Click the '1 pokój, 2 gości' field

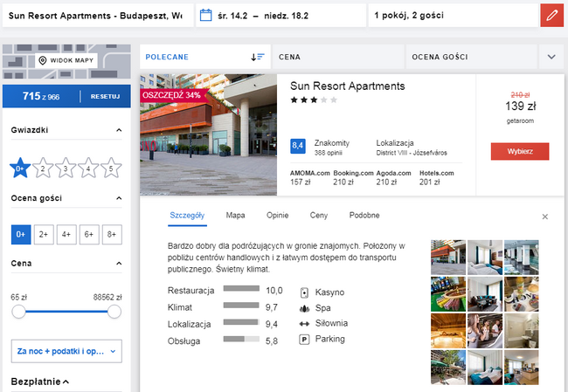pyautogui.click(x=454, y=16)
